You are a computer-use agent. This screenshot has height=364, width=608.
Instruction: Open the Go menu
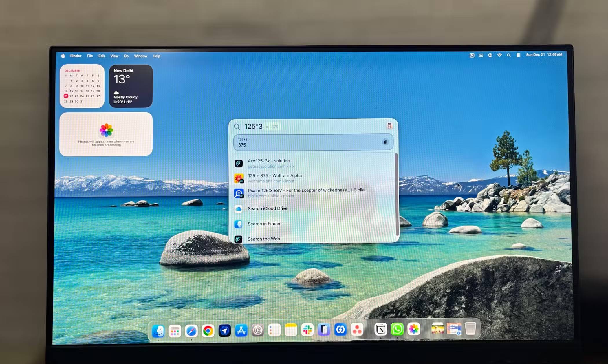pyautogui.click(x=126, y=56)
